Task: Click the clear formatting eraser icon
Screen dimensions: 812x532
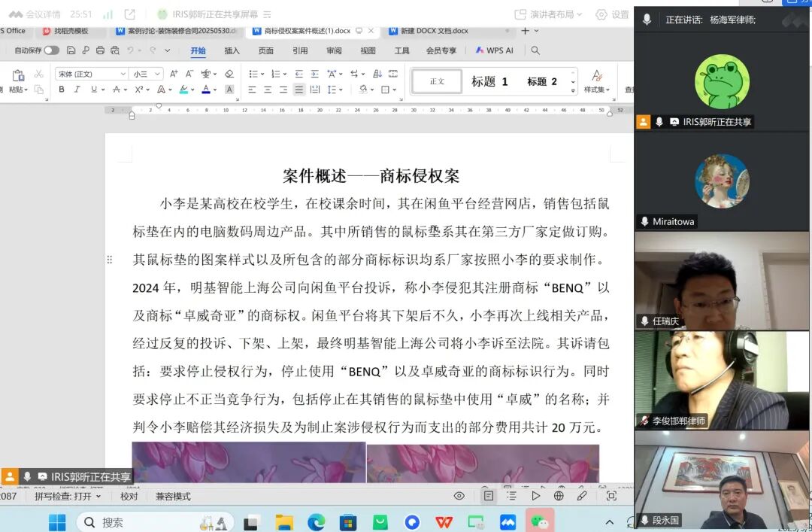Action: (228, 74)
